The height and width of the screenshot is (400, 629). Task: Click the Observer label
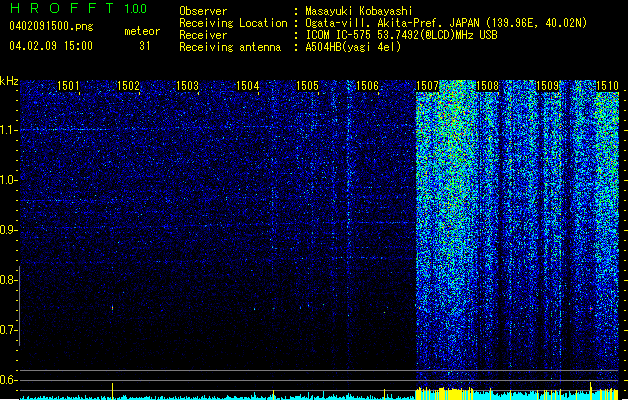tap(203, 11)
